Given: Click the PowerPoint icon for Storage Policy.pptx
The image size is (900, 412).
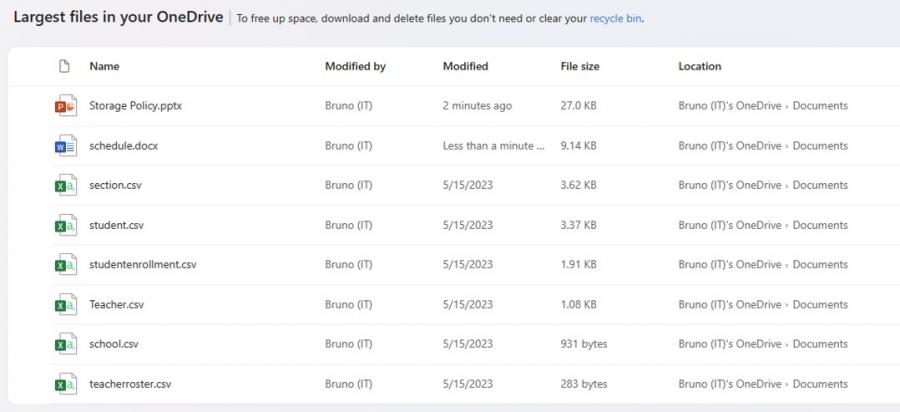Looking at the screenshot, I should [65, 106].
